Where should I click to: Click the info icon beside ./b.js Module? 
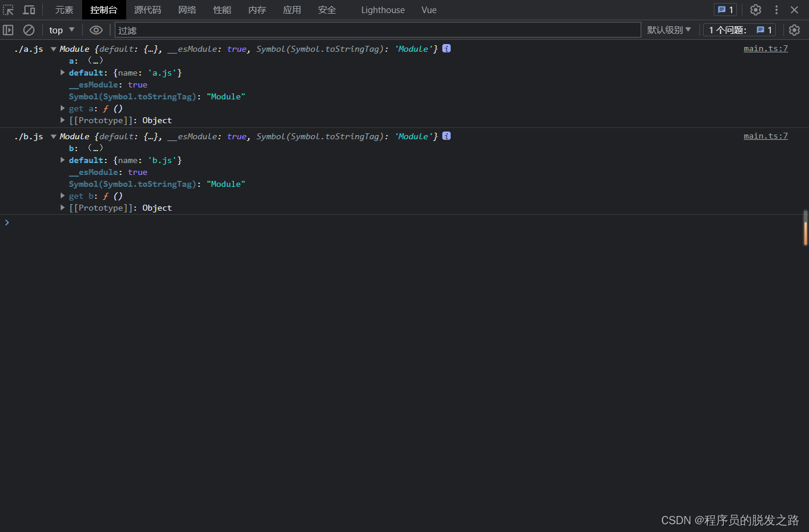(x=446, y=136)
